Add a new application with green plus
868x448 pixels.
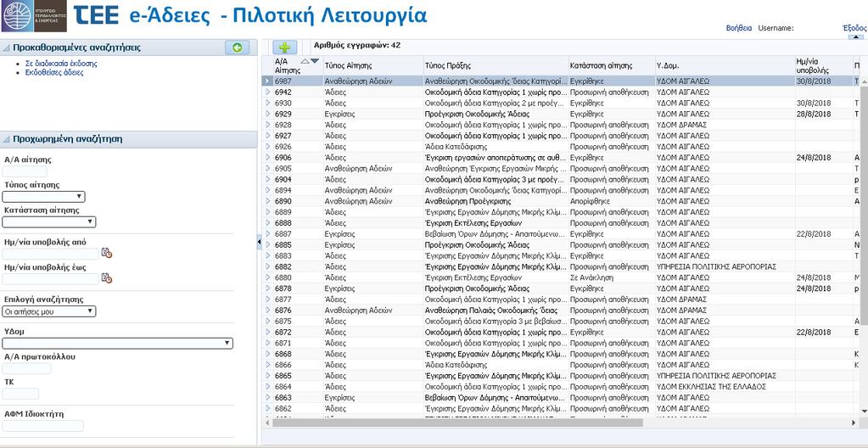(x=284, y=48)
